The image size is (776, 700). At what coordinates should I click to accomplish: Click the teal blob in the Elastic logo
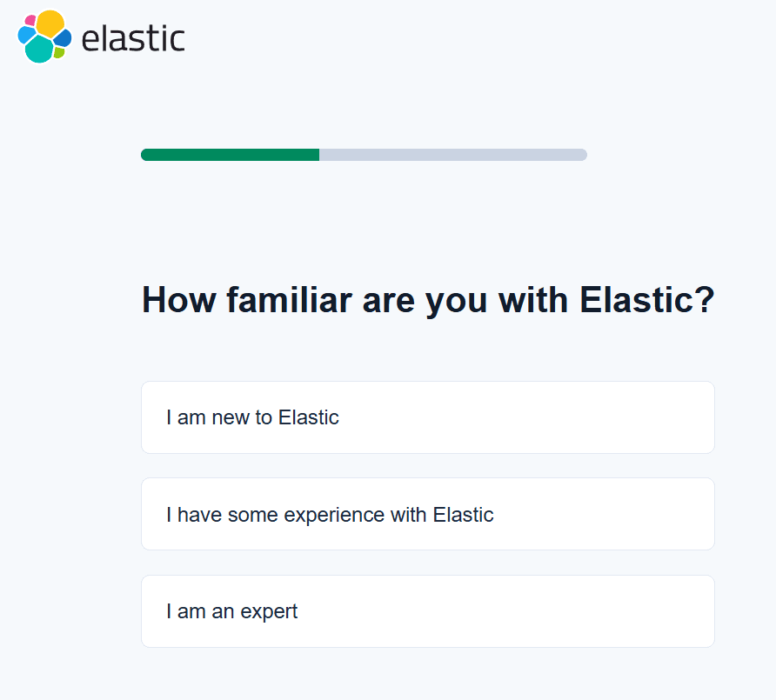click(x=38, y=50)
